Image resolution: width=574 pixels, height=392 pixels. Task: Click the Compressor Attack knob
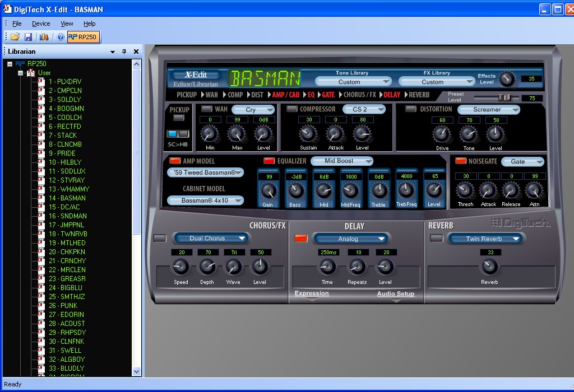(x=335, y=134)
